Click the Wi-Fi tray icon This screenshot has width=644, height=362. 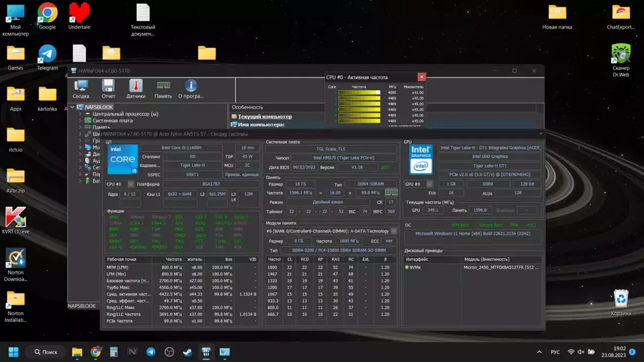(x=571, y=352)
